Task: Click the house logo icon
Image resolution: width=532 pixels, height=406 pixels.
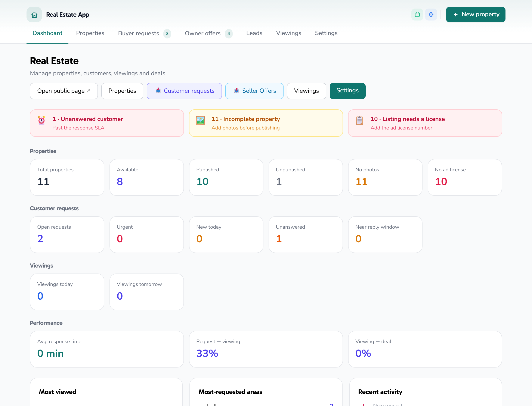Action: click(34, 15)
